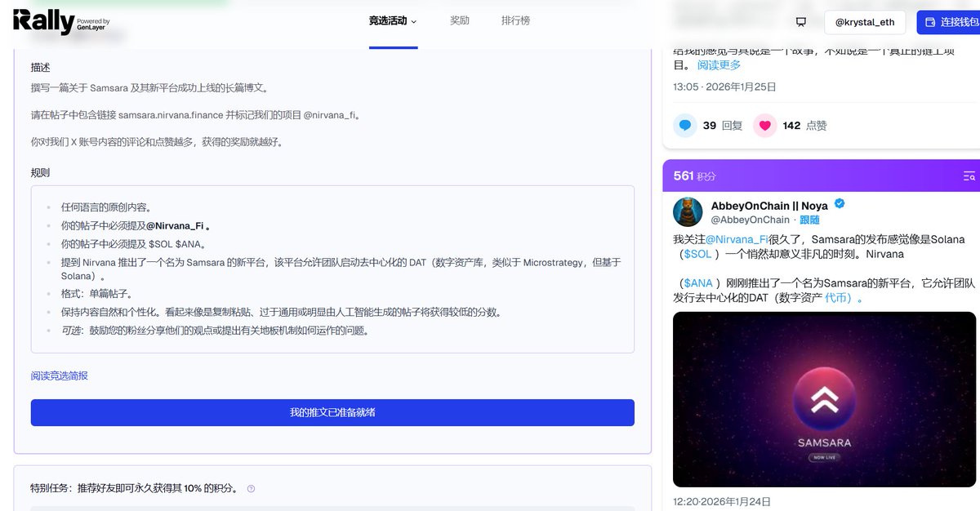Click the verified badge next to AbbeyOnChain
Image resolution: width=980 pixels, height=511 pixels.
click(x=839, y=205)
